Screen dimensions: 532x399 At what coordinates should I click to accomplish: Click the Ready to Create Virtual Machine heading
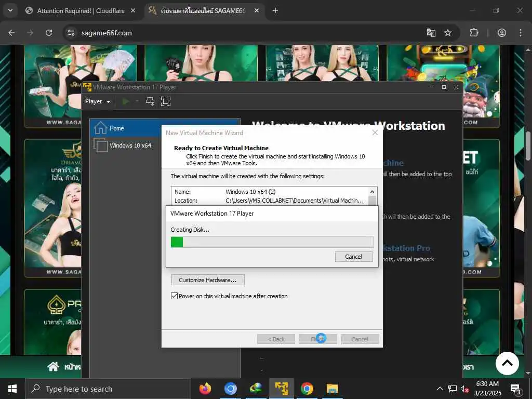click(x=221, y=148)
